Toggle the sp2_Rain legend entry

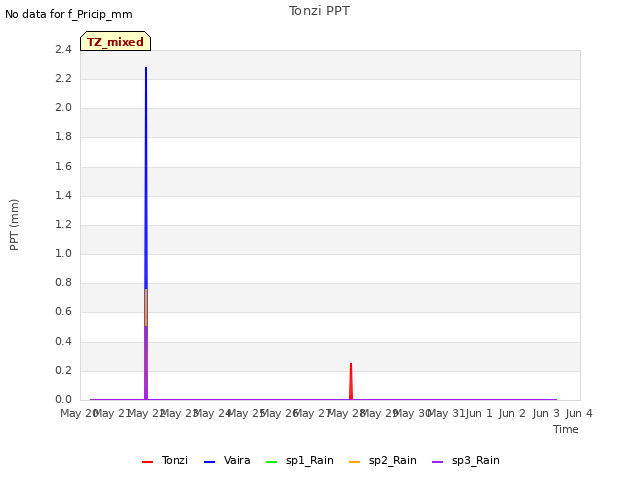point(383,461)
